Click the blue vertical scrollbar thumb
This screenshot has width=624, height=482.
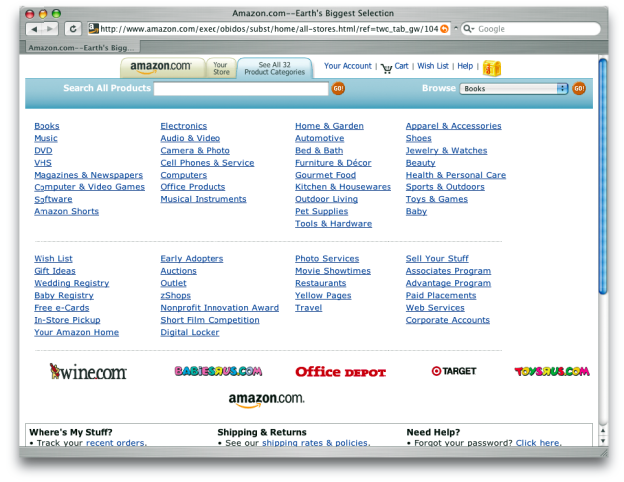(x=603, y=176)
